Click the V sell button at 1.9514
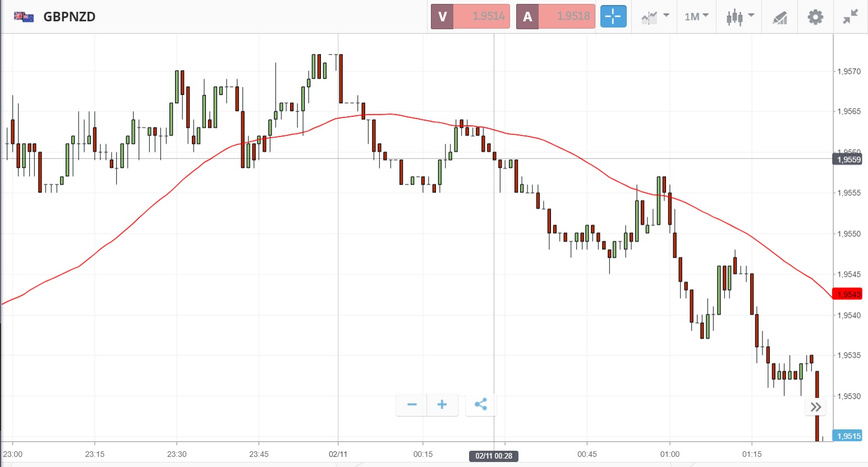 point(470,16)
